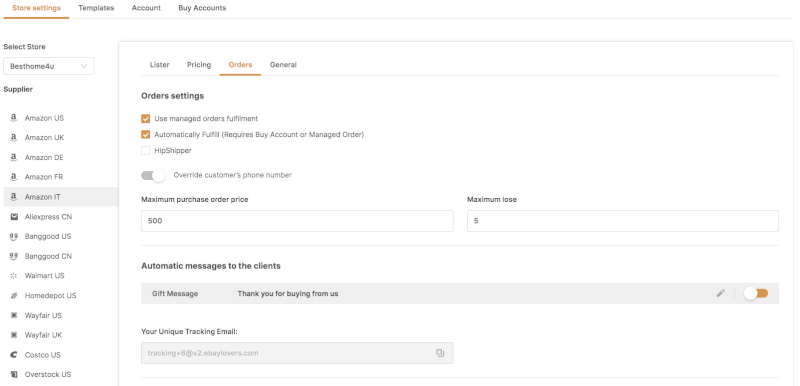Click the Banggood US supplier icon
This screenshot has height=386, width=800.
[14, 237]
